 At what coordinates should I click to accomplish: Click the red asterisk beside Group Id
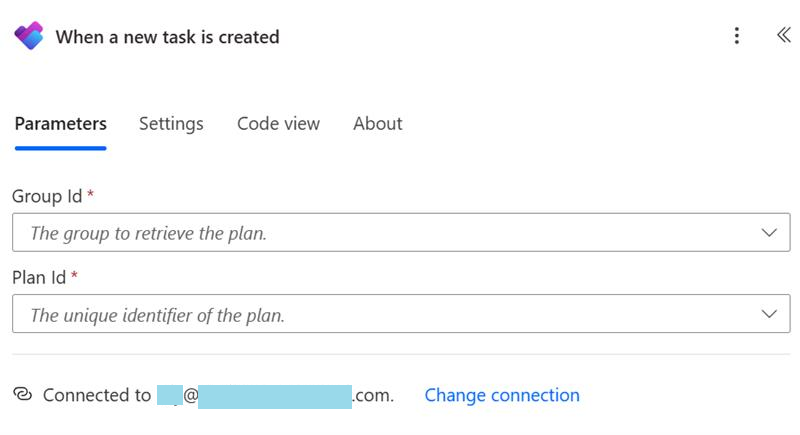[x=91, y=195]
